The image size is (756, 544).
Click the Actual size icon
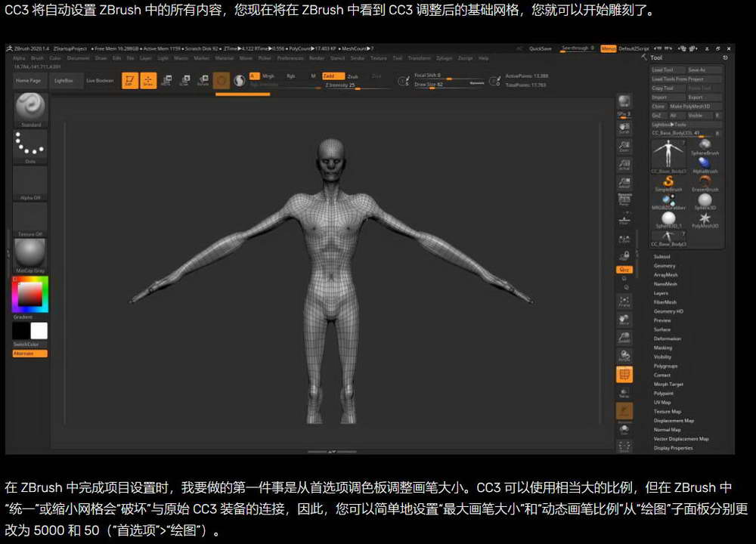624,165
